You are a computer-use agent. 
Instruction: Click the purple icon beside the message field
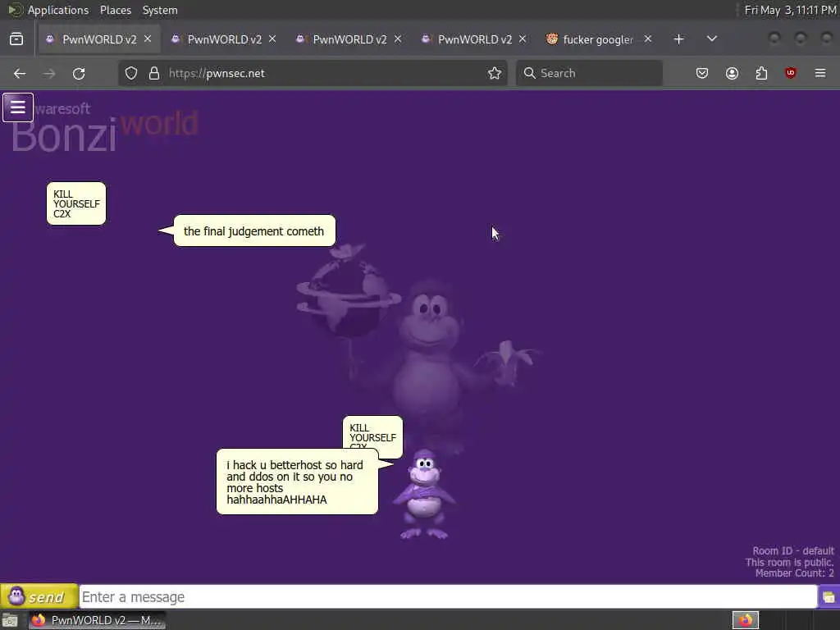[x=829, y=597]
